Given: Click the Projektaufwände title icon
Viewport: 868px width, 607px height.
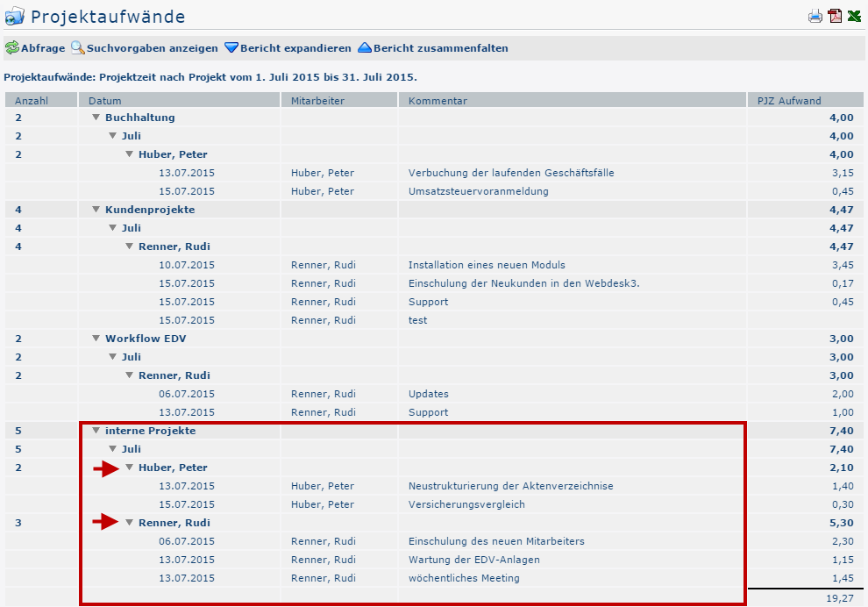Looking at the screenshot, I should (15, 17).
